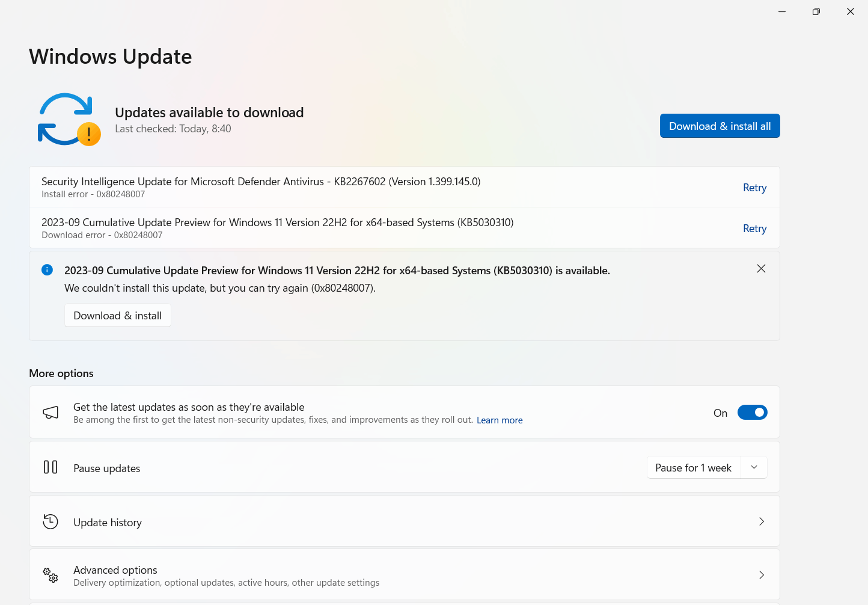Click the 'We couldn't install this update' message
868x605 pixels.
220,288
